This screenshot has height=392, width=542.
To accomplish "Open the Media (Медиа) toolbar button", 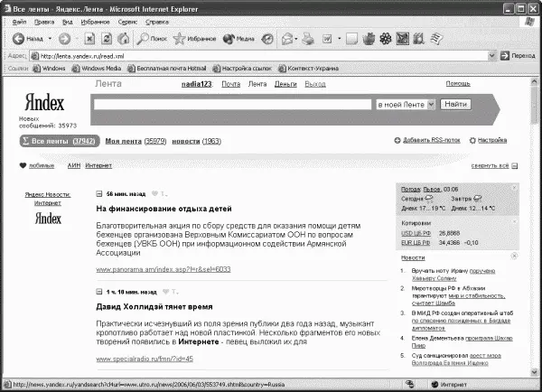I will pyautogui.click(x=238, y=39).
